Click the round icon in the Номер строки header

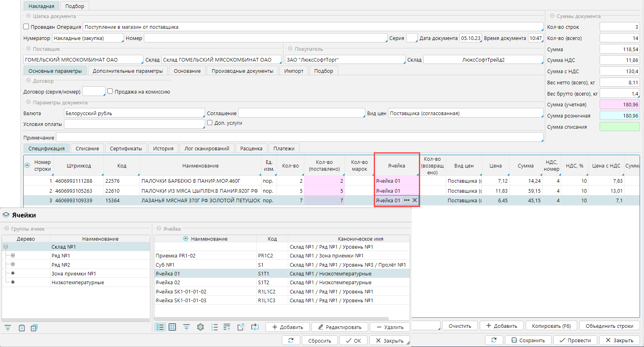(x=27, y=165)
